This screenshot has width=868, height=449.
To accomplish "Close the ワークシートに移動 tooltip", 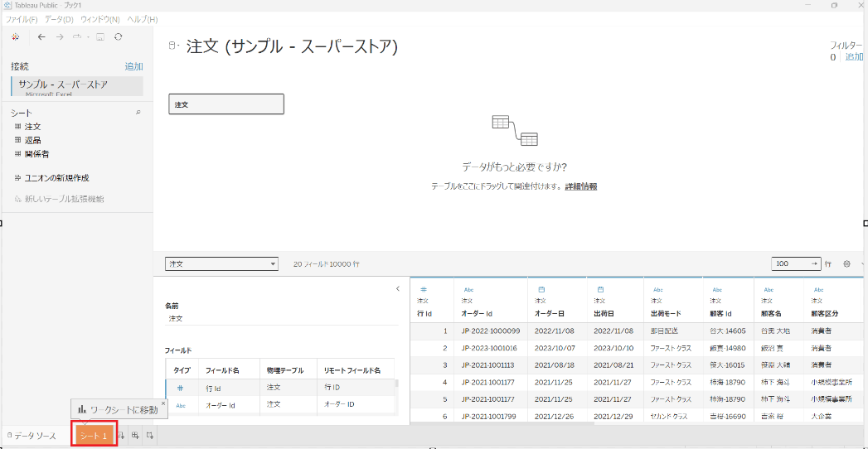I will coord(162,403).
